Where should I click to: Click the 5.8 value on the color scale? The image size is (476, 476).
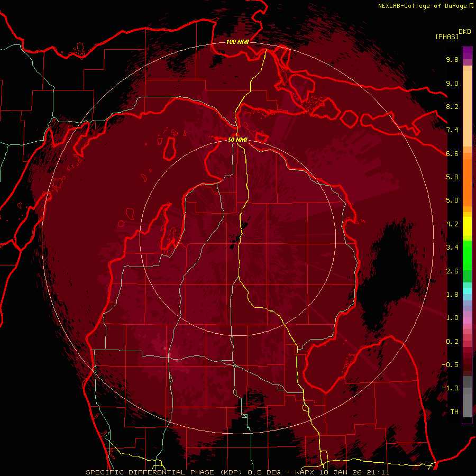452,177
